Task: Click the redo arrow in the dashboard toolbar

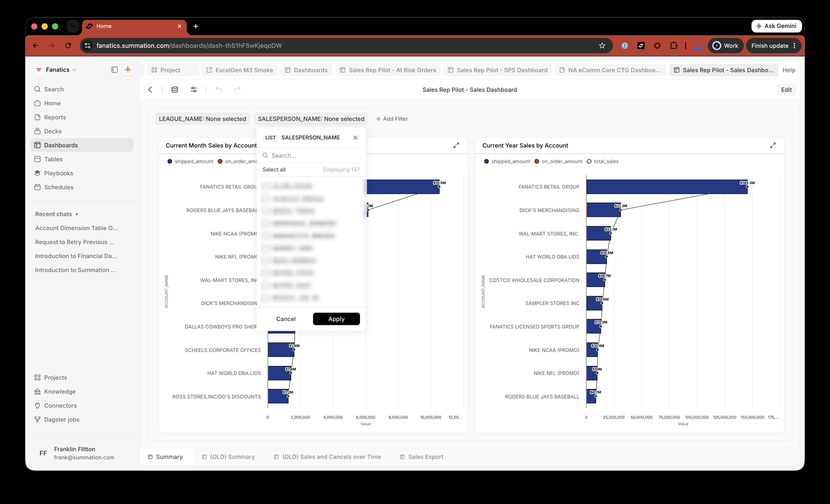Action: [x=237, y=89]
